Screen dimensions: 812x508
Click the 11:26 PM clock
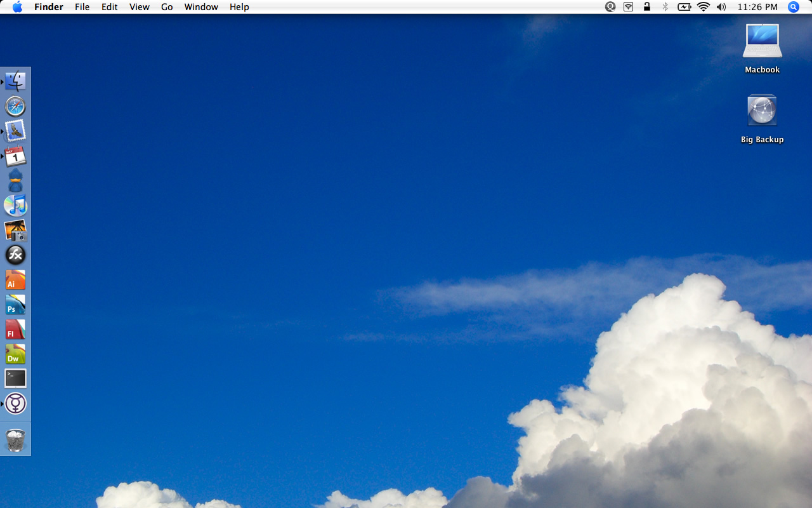click(757, 7)
